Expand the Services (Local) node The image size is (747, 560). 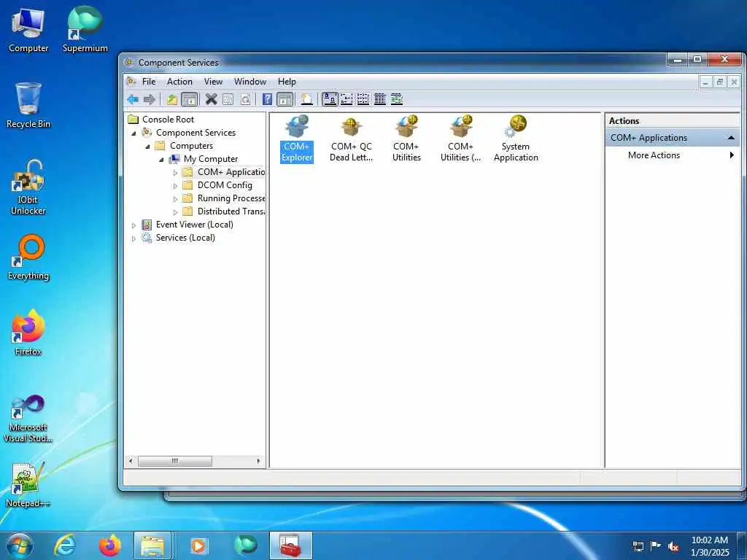click(x=134, y=238)
